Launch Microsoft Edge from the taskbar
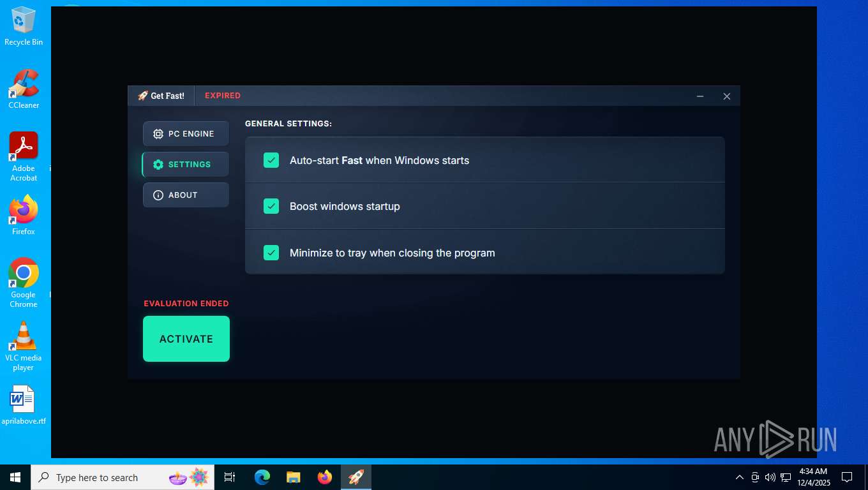The width and height of the screenshot is (868, 490). [x=262, y=477]
